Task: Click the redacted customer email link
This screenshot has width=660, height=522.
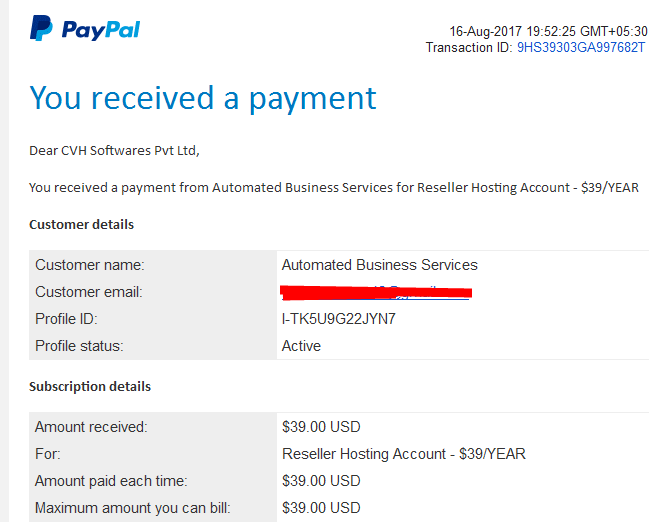Action: 376,292
